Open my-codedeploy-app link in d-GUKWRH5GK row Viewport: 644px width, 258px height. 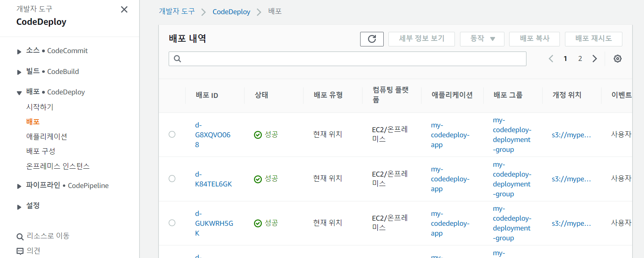(x=450, y=223)
